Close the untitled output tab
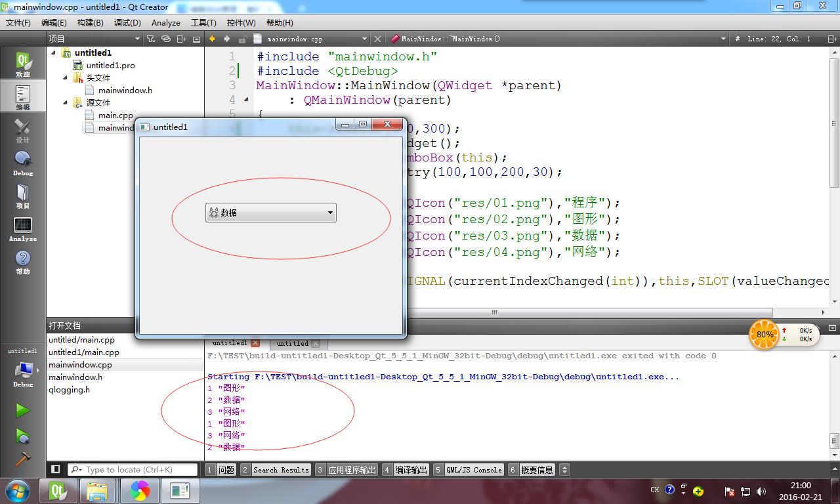 click(316, 343)
